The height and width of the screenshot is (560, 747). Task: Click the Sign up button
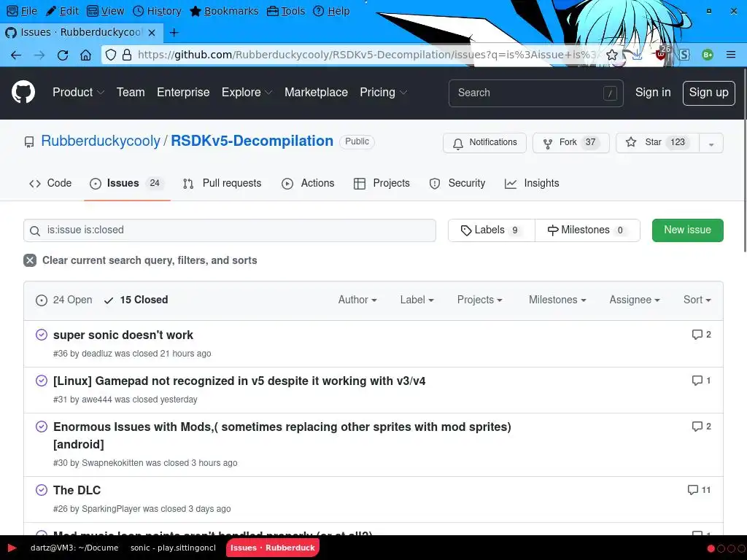pyautogui.click(x=708, y=93)
